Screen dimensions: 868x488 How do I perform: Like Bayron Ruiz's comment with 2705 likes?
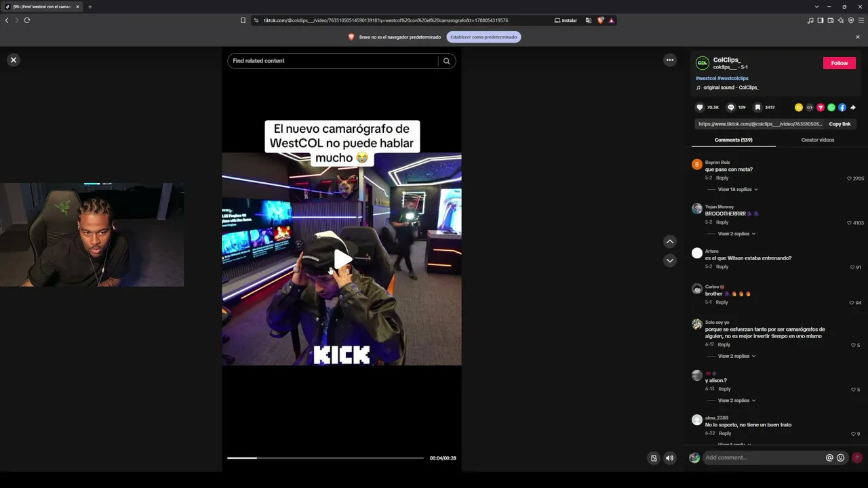(849, 179)
